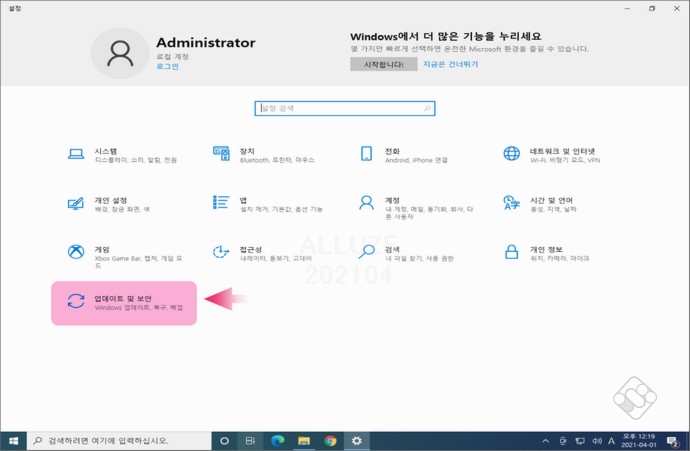Viewport: 690px width, 451px height.
Task: Click the 시작합니다! button
Action: click(384, 64)
